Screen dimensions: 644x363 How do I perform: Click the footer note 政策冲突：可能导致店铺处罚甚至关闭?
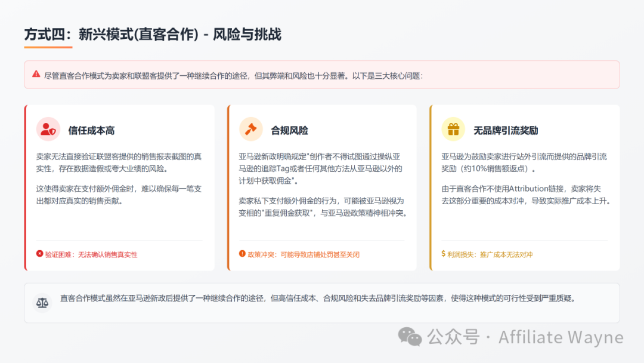304,254
